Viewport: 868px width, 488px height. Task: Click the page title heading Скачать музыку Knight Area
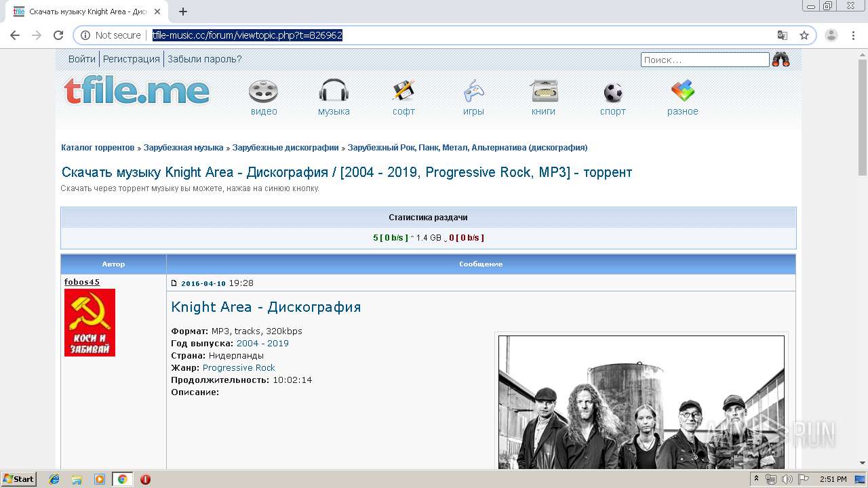pyautogui.click(x=347, y=172)
